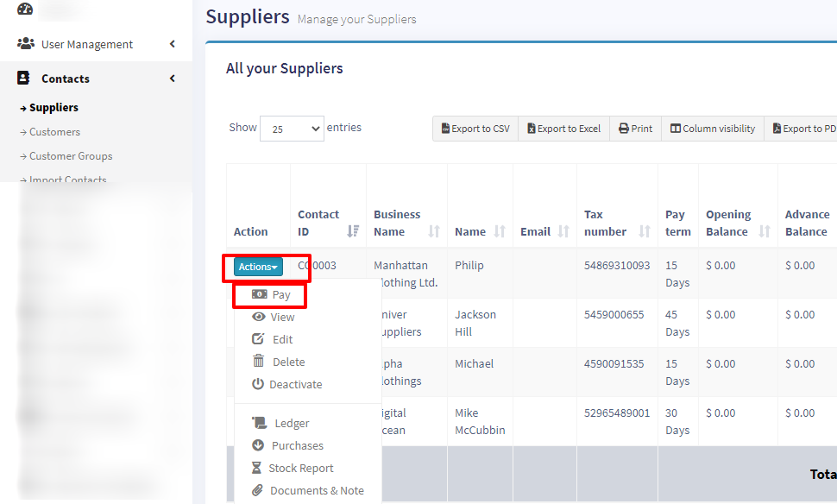837x504 pixels.
Task: Select Purchases from the actions menu
Action: point(297,445)
